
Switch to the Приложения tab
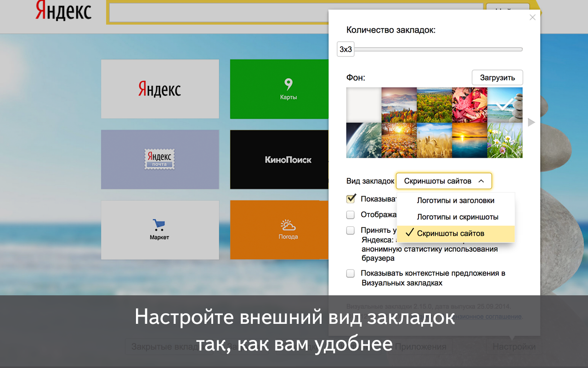(x=420, y=346)
